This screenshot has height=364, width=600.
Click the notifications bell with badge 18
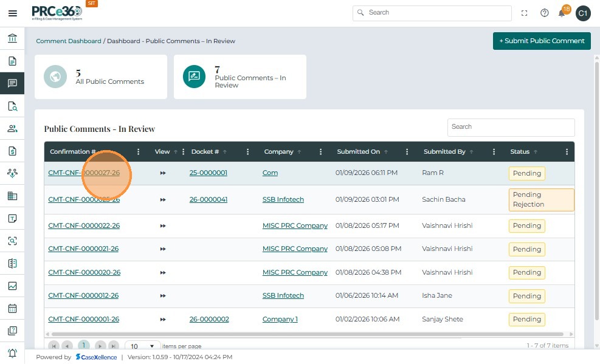point(562,13)
